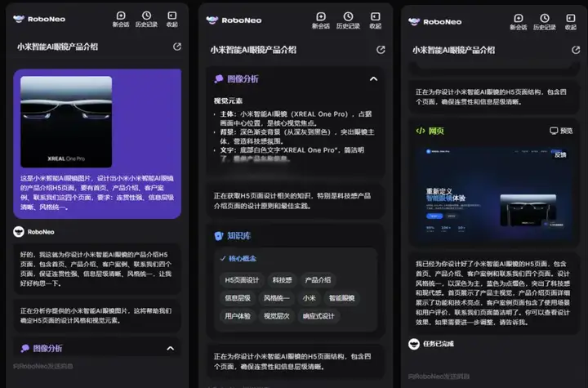Select 小米 tag

pyautogui.click(x=309, y=298)
